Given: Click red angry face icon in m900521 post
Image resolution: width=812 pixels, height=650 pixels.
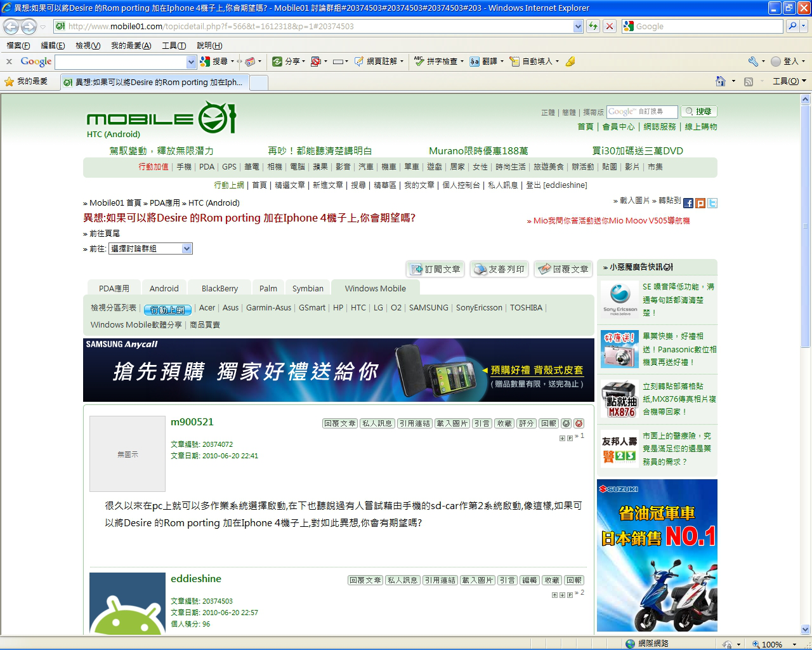Looking at the screenshot, I should (x=579, y=423).
